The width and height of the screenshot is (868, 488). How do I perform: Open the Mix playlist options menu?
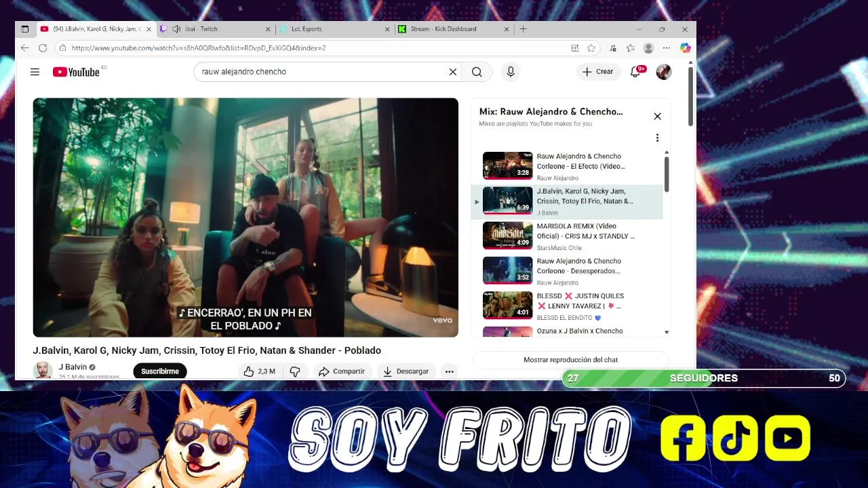[x=657, y=138]
